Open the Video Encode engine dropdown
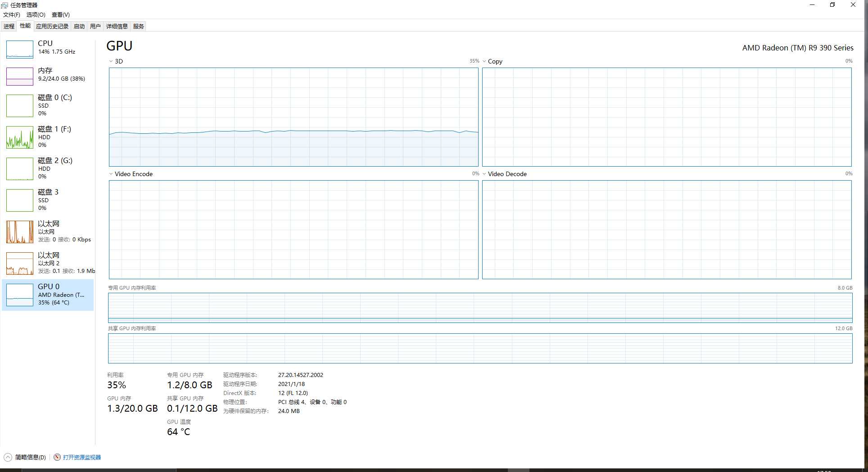The image size is (868, 472). click(111, 174)
